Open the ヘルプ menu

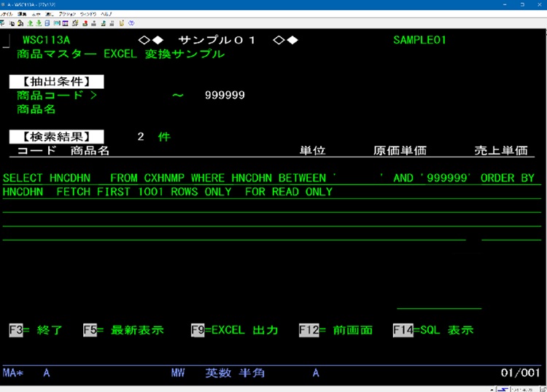click(x=106, y=14)
